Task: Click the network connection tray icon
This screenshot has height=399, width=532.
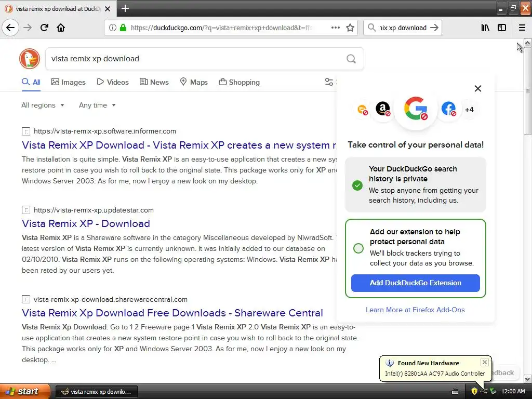Action: pyautogui.click(x=484, y=391)
